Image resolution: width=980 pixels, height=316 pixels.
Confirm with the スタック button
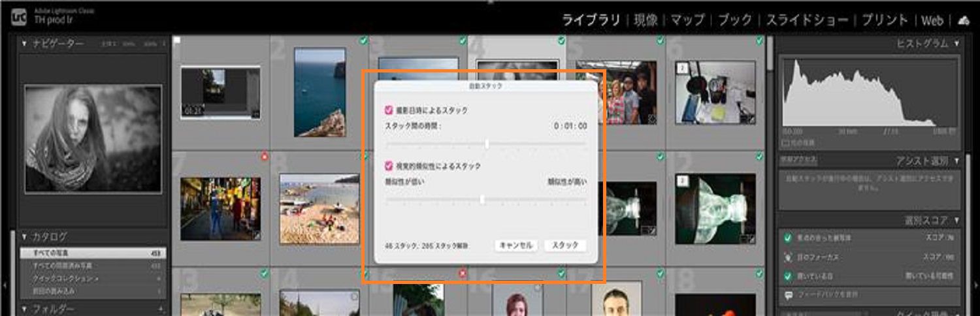click(x=565, y=245)
